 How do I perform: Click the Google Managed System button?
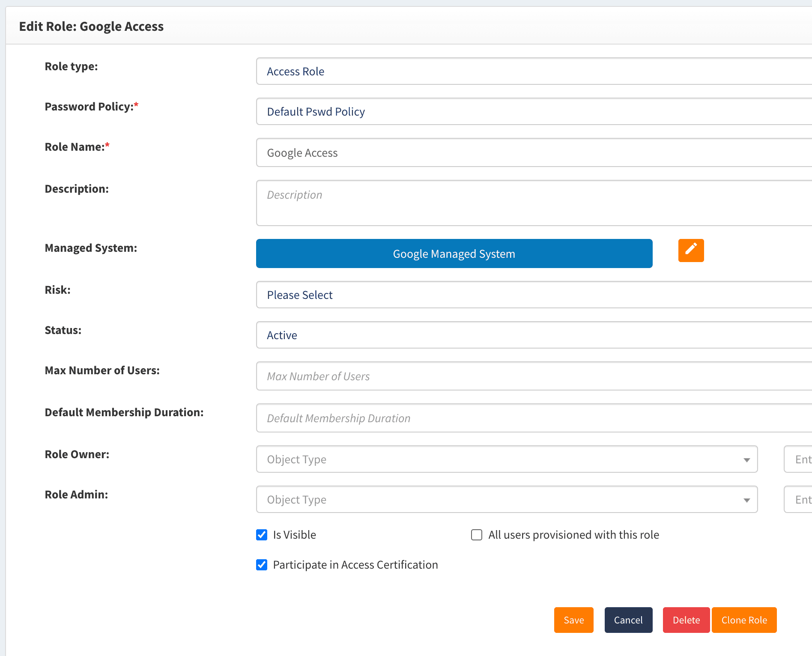[x=454, y=253]
